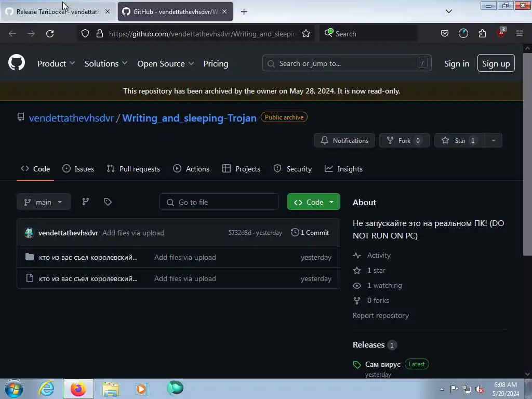This screenshot has width=532, height=399.
Task: Open the Pocket save icon
Action: click(445, 34)
